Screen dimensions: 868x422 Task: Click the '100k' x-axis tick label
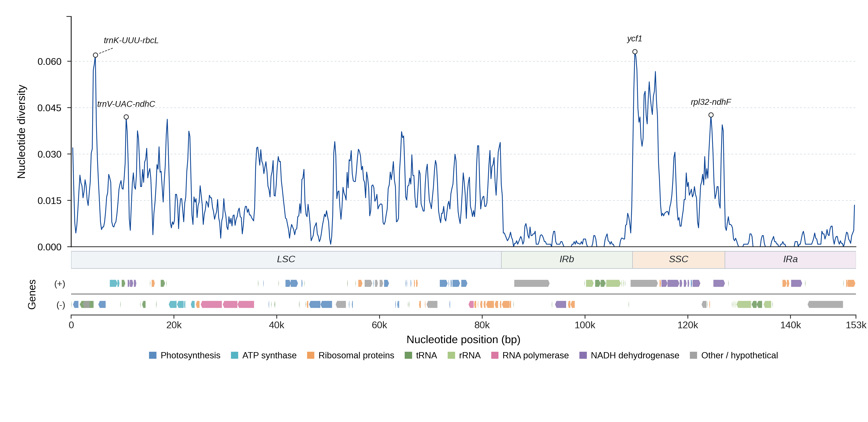585,325
